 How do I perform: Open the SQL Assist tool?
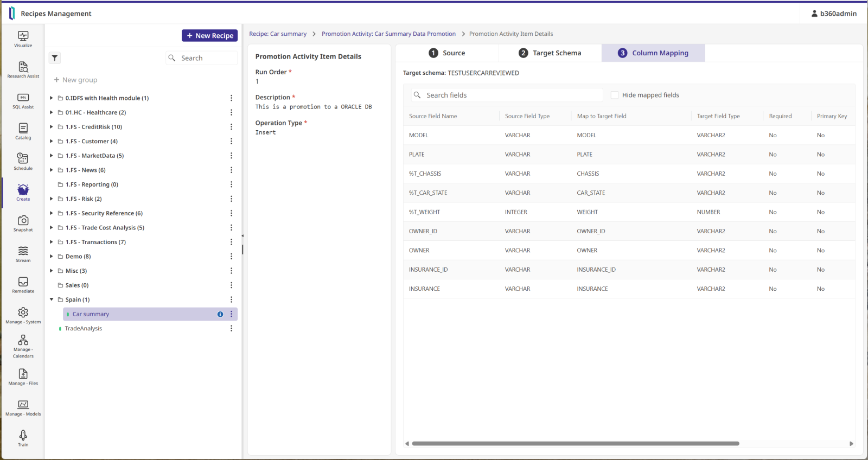point(23,100)
